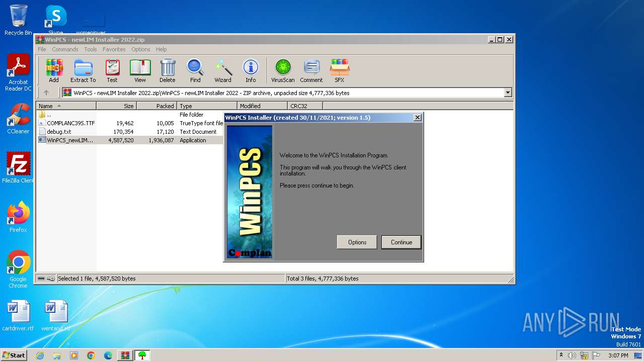Open Acrobat Reader DC desktop shortcut

tap(18, 72)
